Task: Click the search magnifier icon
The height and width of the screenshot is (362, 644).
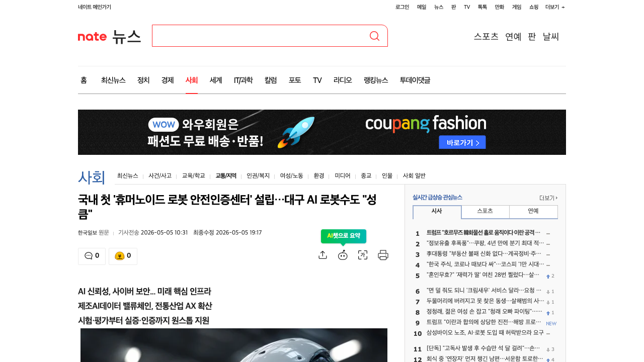Action: (374, 36)
